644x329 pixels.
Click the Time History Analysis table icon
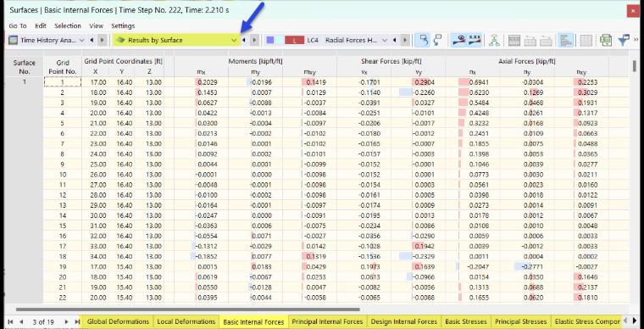(x=14, y=40)
